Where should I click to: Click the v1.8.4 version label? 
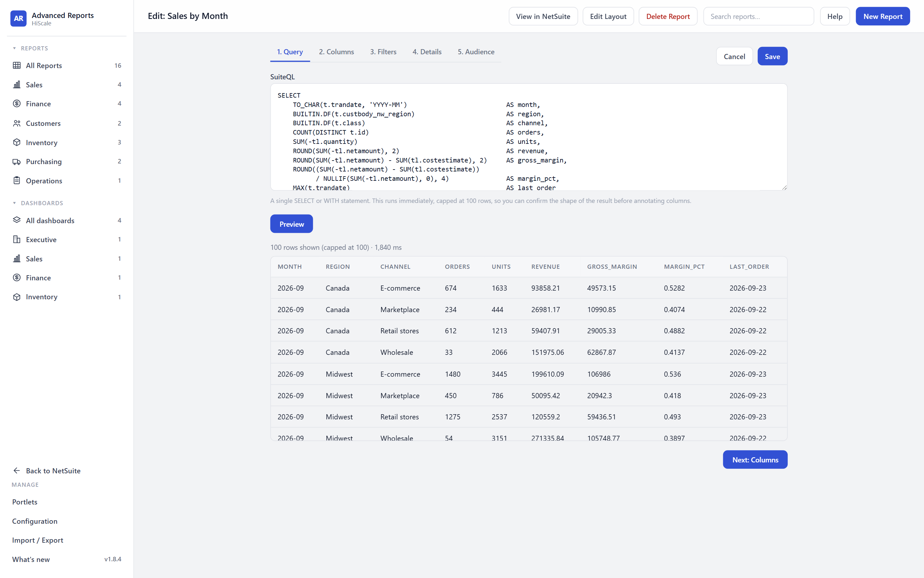[x=113, y=559]
